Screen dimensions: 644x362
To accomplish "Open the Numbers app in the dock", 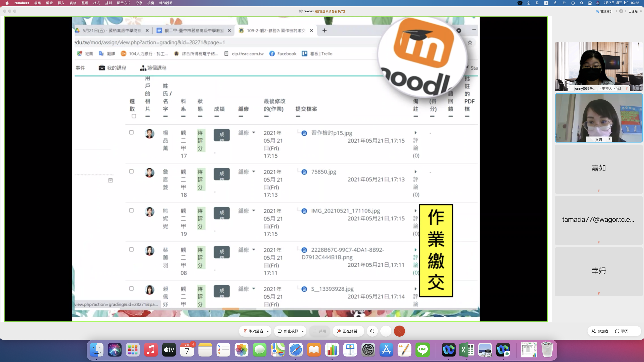I will point(332,350).
